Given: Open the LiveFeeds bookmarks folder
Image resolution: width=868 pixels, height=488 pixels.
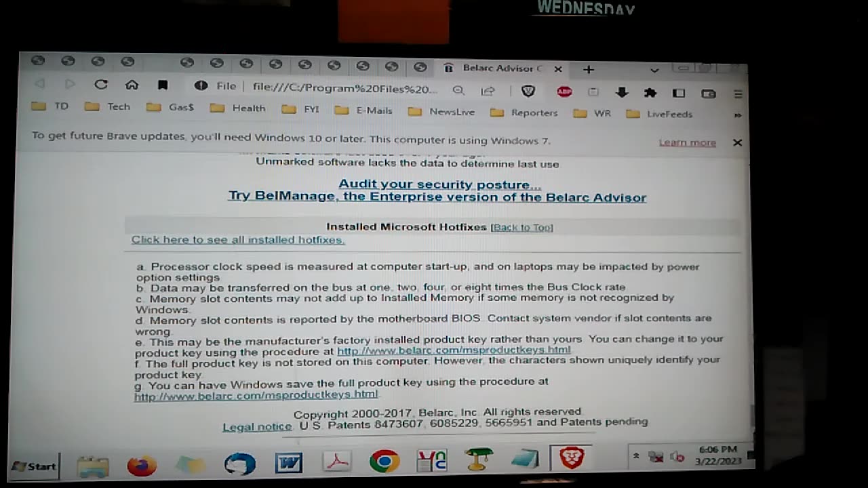Looking at the screenshot, I should [659, 114].
